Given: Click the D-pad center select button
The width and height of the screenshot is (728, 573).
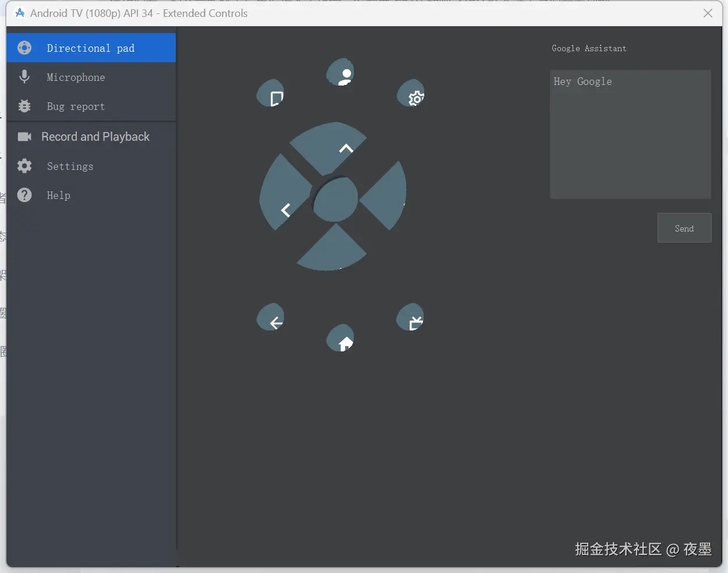Looking at the screenshot, I should (335, 200).
